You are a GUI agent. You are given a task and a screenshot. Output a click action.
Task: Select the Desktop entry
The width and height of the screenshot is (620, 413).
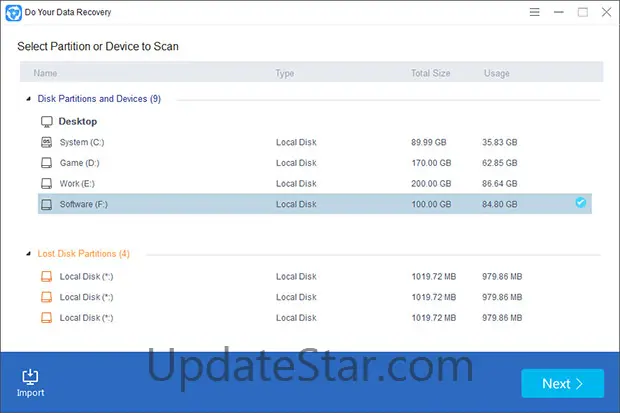78,121
